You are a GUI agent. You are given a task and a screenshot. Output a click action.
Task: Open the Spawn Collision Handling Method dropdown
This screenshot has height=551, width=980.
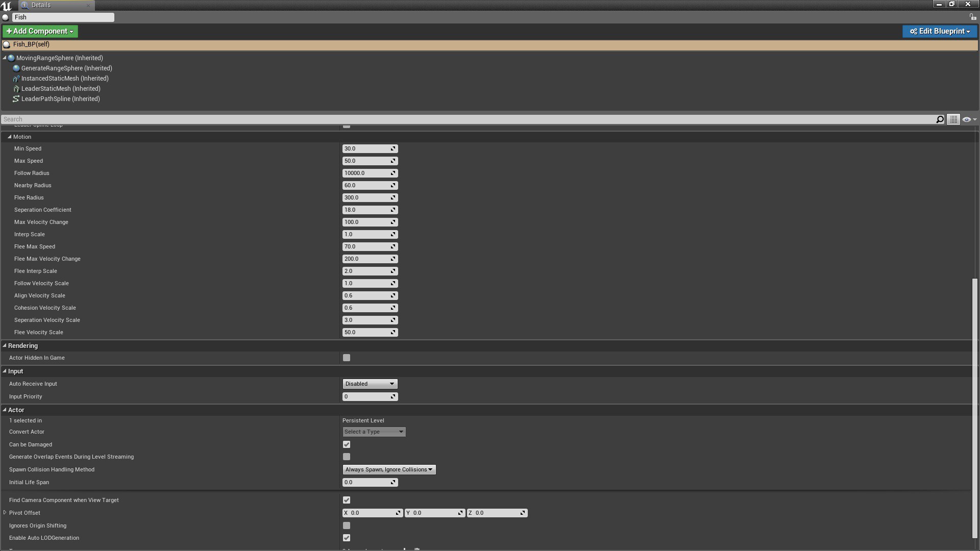[x=388, y=469]
